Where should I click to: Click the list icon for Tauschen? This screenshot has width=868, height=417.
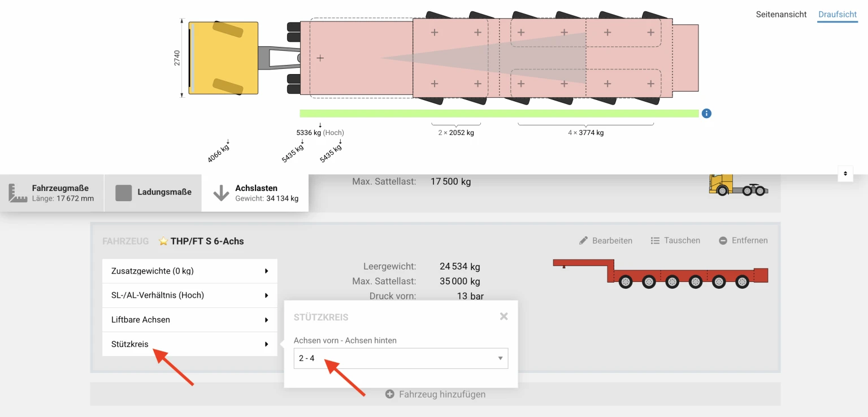click(655, 241)
